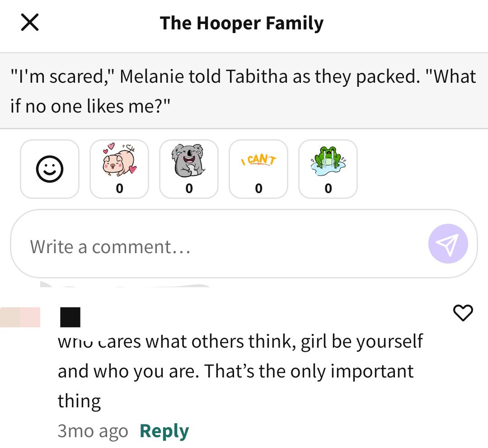This screenshot has width=488, height=448.
Task: Tap the zero count under "I CAN'T" sticker
Action: tap(258, 189)
